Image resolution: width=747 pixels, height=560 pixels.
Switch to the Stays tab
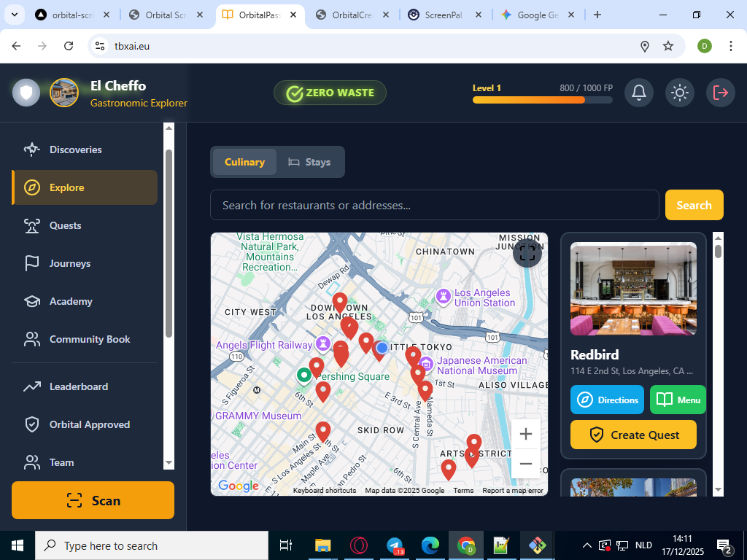click(309, 162)
